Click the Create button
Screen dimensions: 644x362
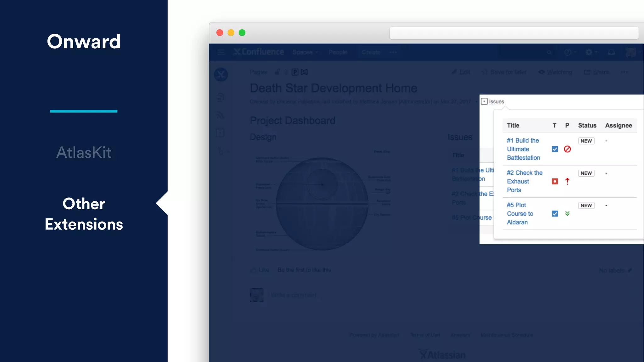(x=371, y=52)
